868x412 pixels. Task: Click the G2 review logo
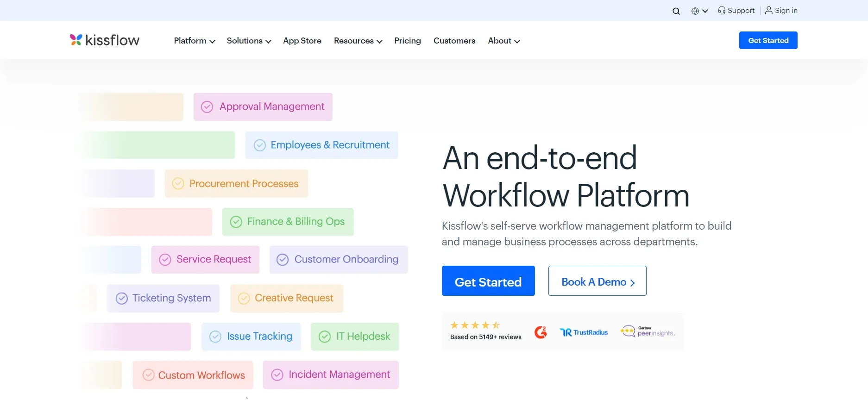coord(541,332)
